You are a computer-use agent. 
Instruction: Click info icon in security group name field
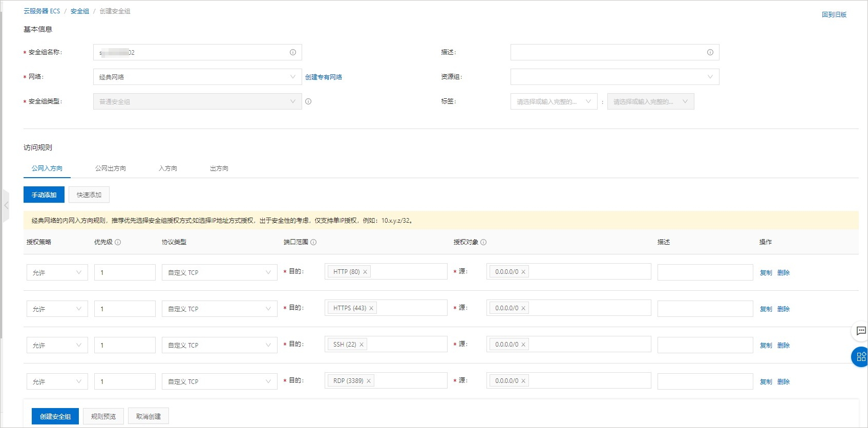click(x=293, y=52)
